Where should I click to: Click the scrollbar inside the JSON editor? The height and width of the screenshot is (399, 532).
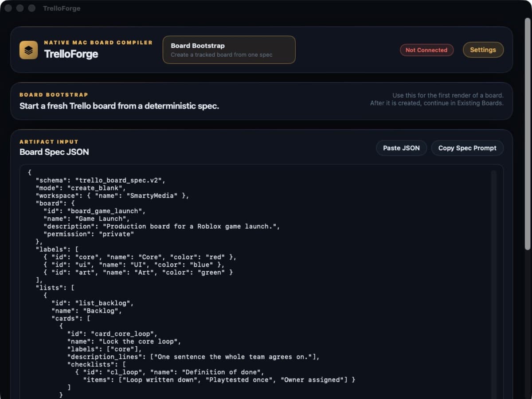point(493,284)
